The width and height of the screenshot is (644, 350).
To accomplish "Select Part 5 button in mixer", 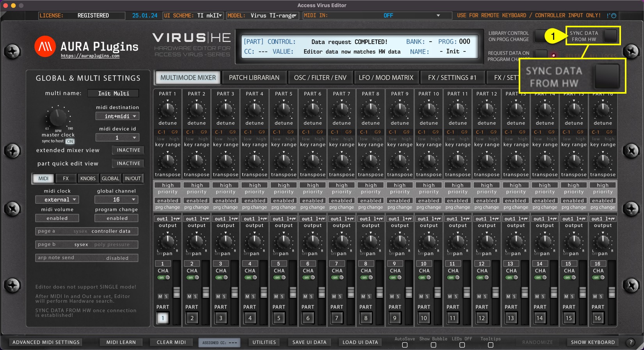I will pos(279,318).
